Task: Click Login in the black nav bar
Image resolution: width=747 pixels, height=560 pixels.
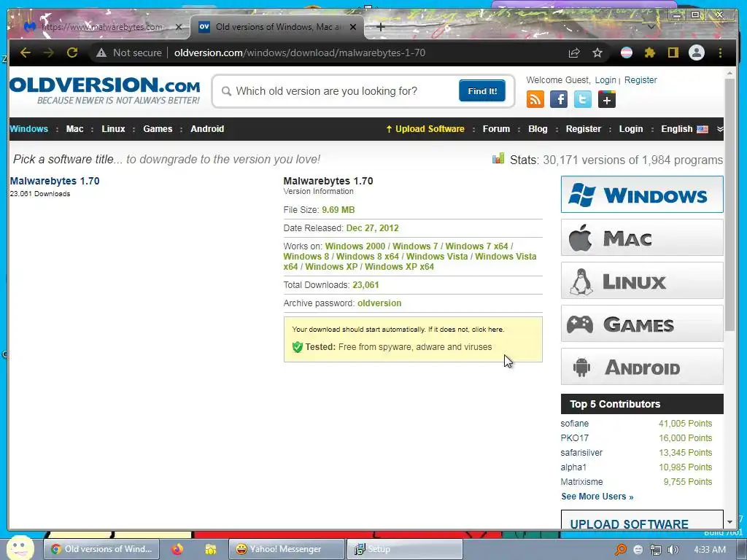Action: coord(631,129)
